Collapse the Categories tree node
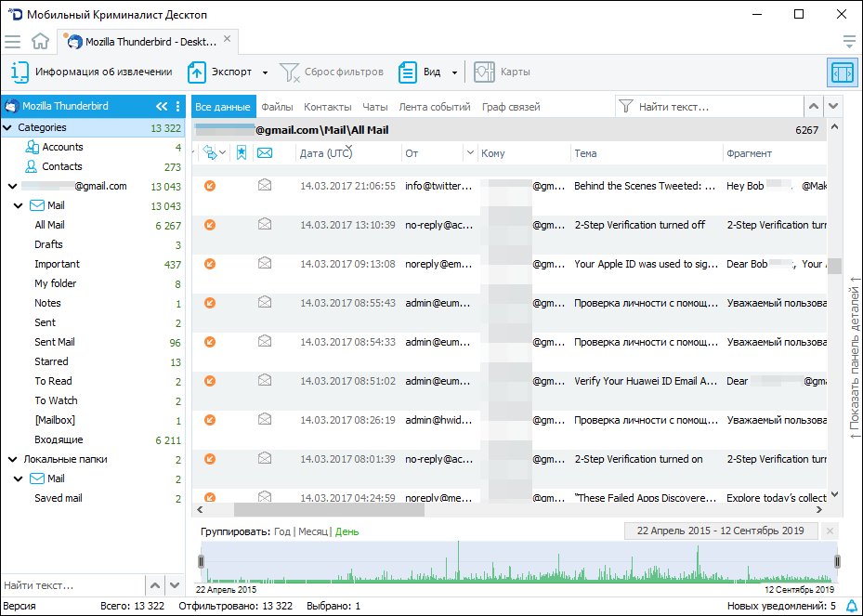Image resolution: width=863 pixels, height=616 pixels. point(7,127)
